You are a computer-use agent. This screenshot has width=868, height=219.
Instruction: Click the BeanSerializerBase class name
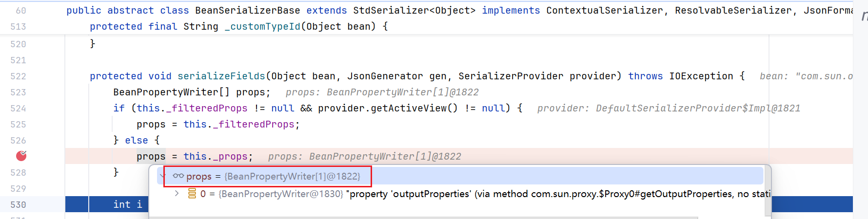248,10
